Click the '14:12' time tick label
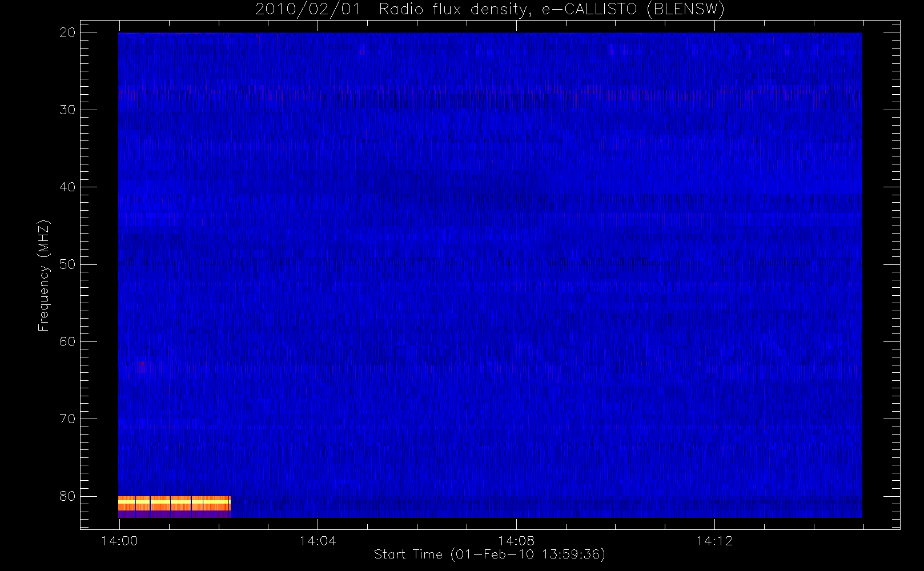This screenshot has width=924, height=571. [x=714, y=541]
